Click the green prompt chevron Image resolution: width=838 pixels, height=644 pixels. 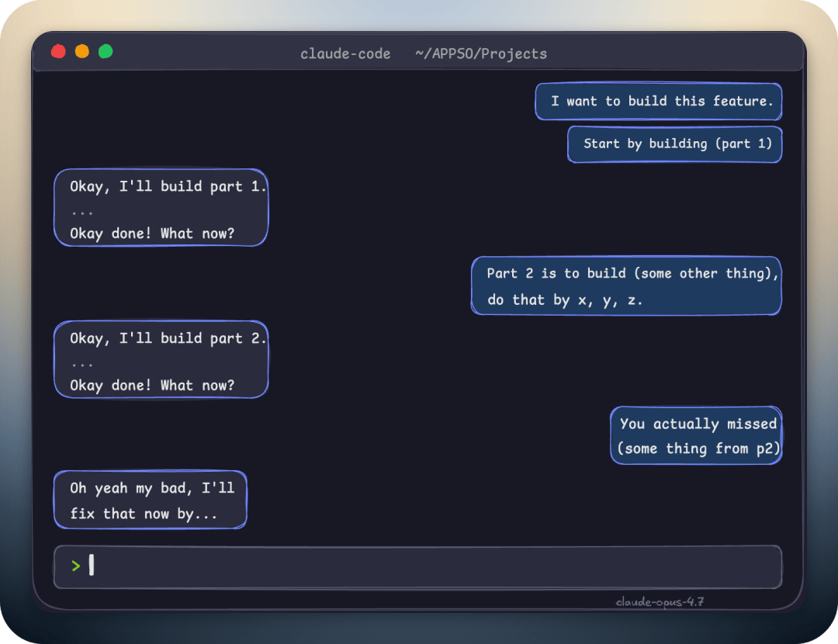(76, 566)
